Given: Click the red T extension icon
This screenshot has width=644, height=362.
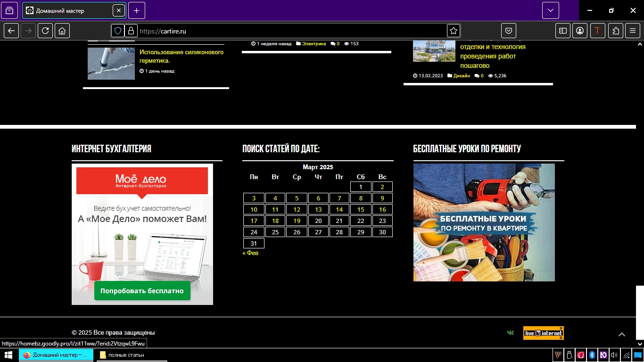Looking at the screenshot, I should point(598,31).
